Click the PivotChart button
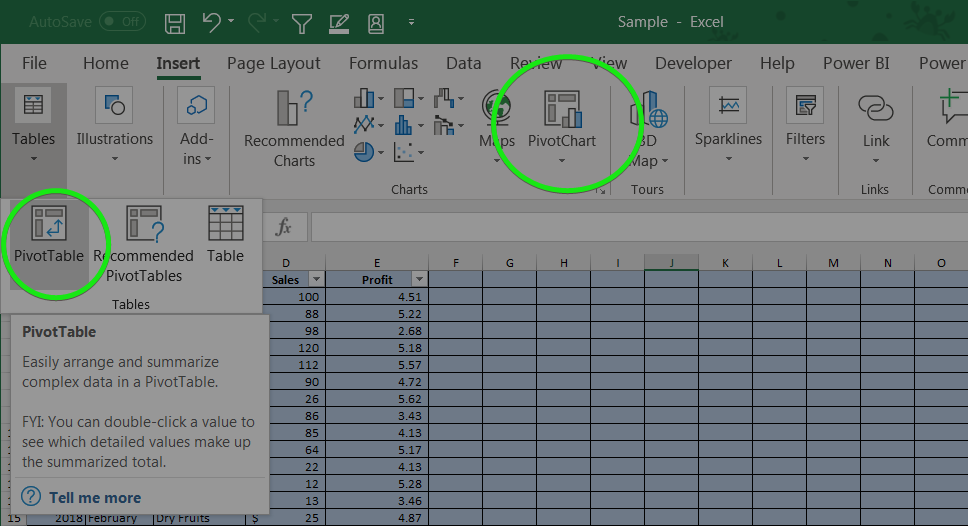The width and height of the screenshot is (968, 526). 562,119
